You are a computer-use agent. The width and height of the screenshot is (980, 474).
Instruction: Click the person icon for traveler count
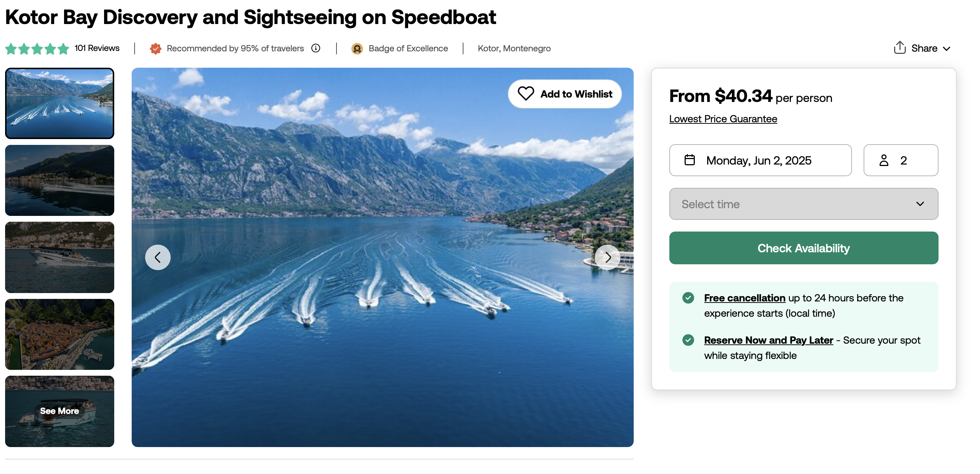point(884,160)
